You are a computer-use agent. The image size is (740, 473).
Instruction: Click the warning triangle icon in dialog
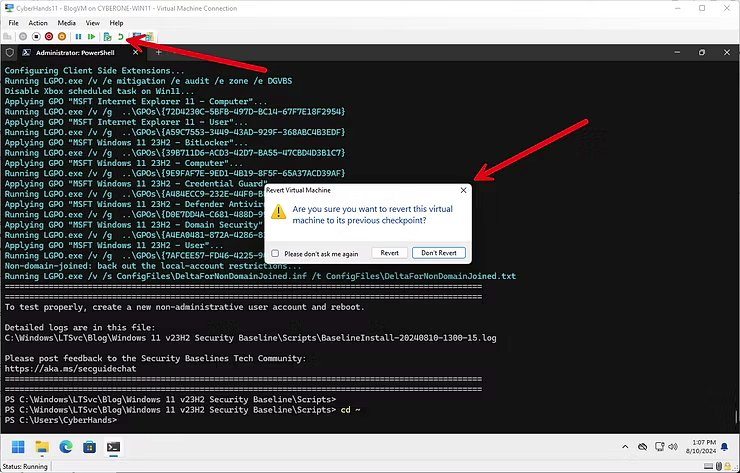(x=278, y=211)
